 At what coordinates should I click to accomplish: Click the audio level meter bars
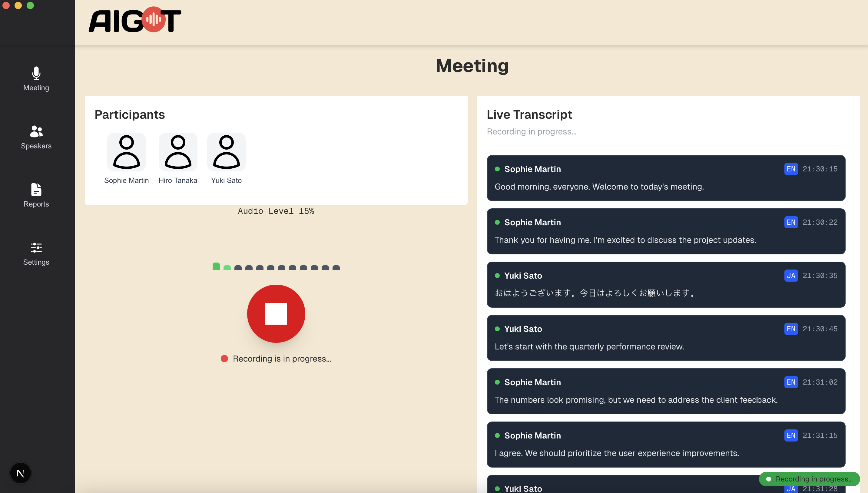point(276,266)
